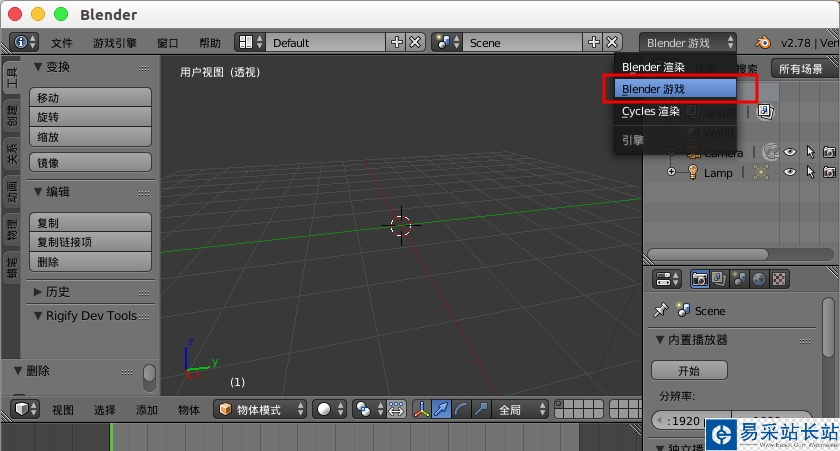Open the screen layout browse icon
Screen dimensions: 840x451
tap(250, 42)
